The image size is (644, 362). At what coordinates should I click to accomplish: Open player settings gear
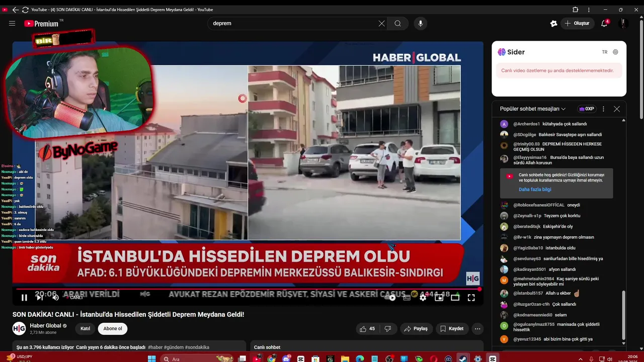[x=423, y=298]
